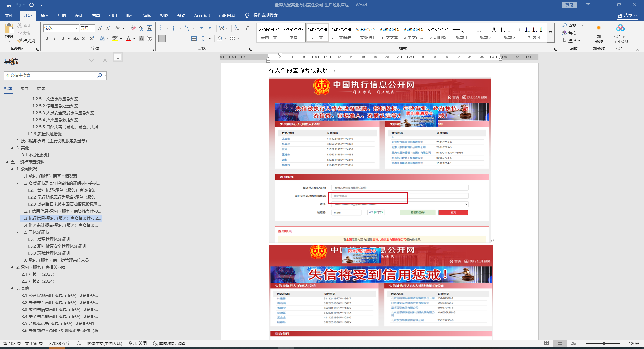The width and height of the screenshot is (644, 349).
Task: Adjust the zoom slider handle in status bar
Action: tap(604, 343)
